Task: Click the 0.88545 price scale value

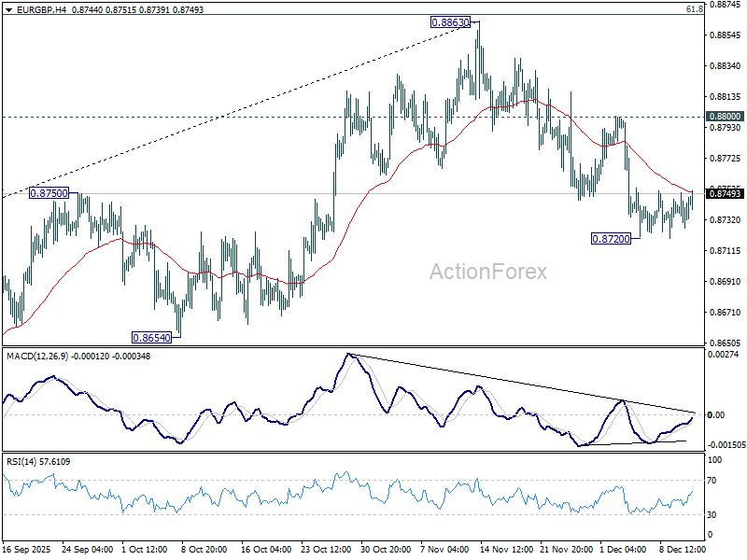Action: point(726,35)
